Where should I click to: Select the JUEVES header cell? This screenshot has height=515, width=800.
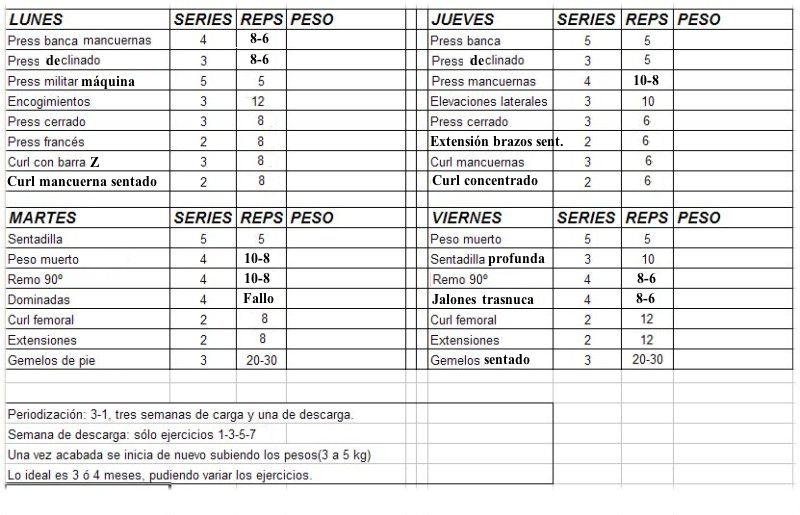click(x=465, y=19)
